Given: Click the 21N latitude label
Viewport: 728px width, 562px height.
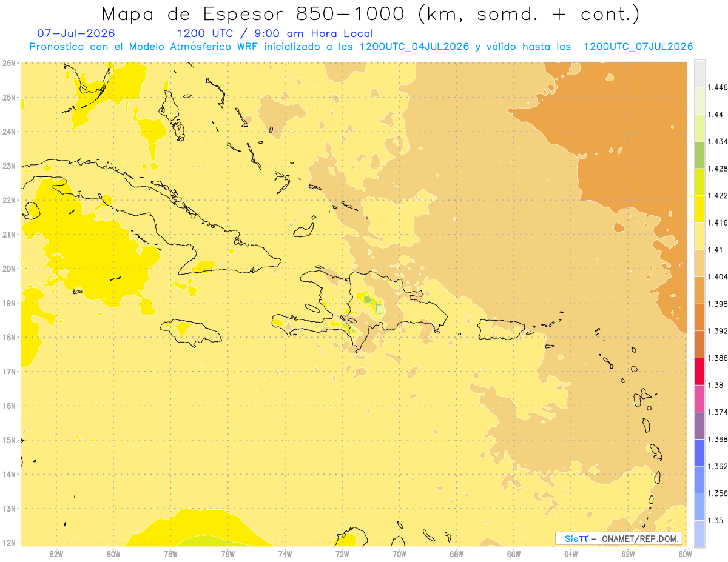Looking at the screenshot, I should [9, 234].
